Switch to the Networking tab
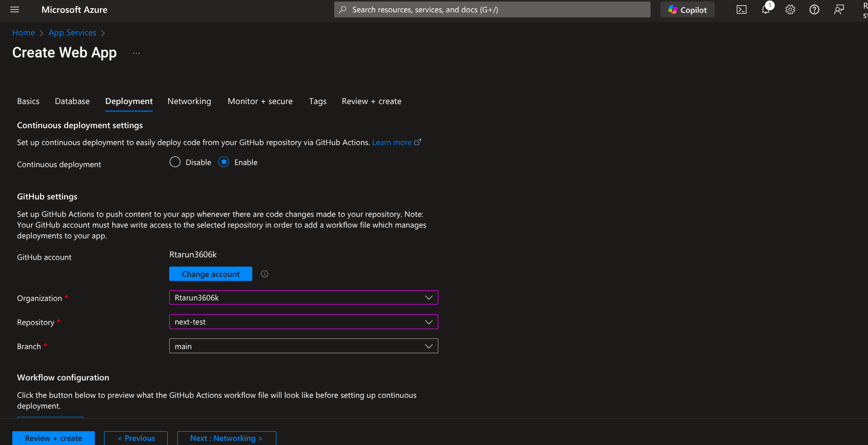Screen dimensions: 868x445 [x=189, y=102]
